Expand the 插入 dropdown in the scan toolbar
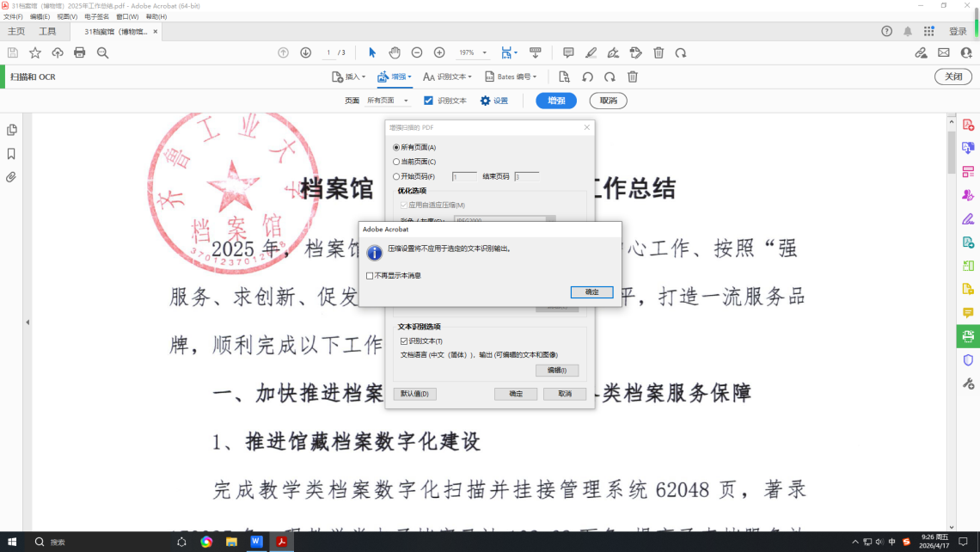The image size is (980, 552). [349, 77]
